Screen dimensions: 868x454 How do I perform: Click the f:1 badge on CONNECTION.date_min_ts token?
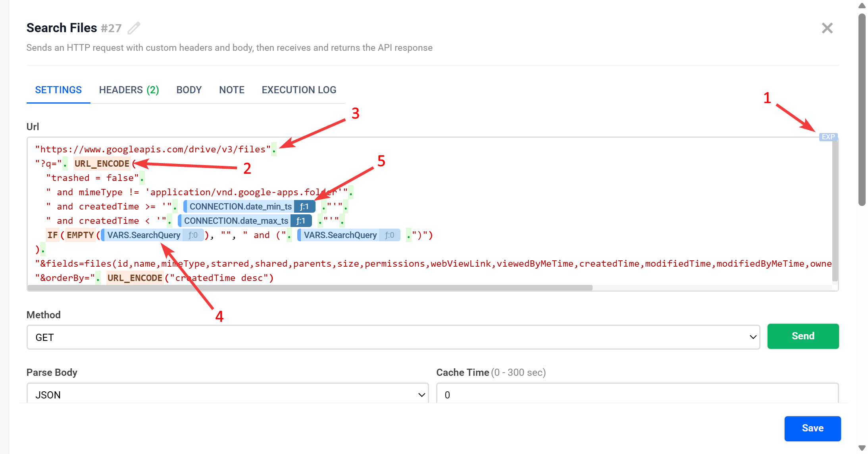point(304,206)
